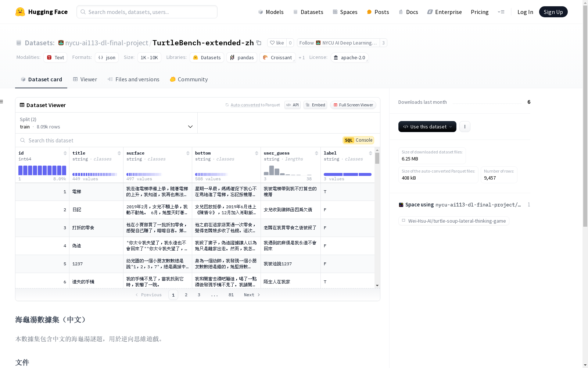588x368 pixels.
Task: Select the Croissant library tag
Action: (x=277, y=57)
